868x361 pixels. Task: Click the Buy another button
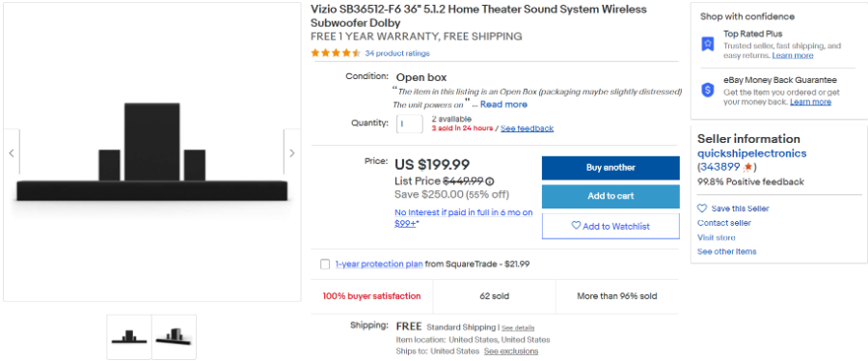[x=610, y=168]
